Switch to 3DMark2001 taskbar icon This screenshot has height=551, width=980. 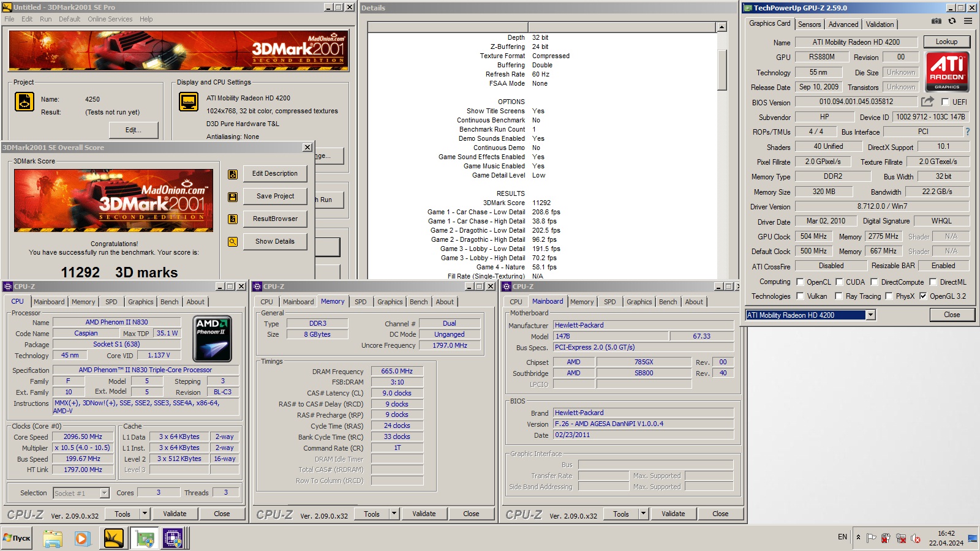pos(114,538)
